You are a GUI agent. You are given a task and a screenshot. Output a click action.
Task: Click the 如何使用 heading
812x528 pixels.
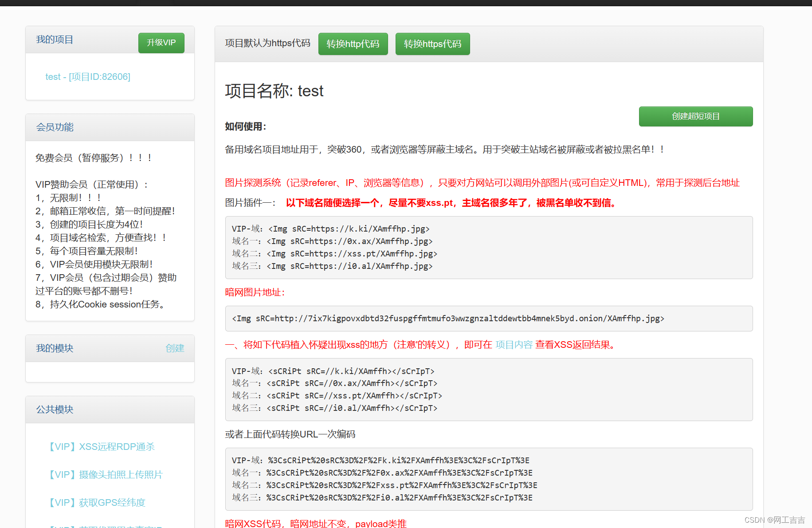click(246, 126)
